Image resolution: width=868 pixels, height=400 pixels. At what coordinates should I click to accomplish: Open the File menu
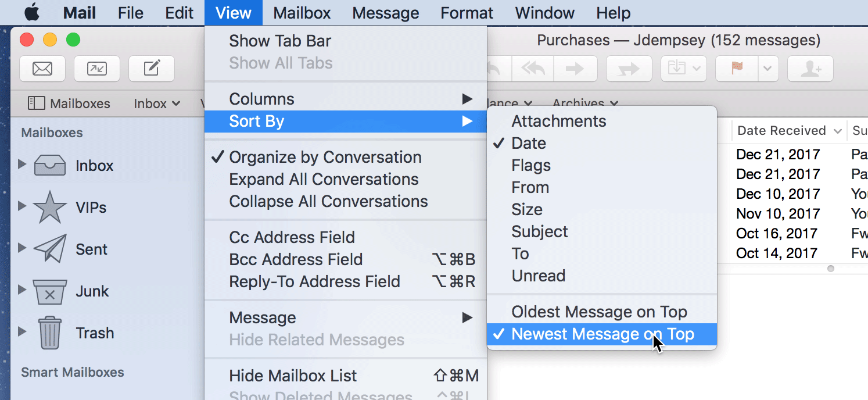(130, 13)
